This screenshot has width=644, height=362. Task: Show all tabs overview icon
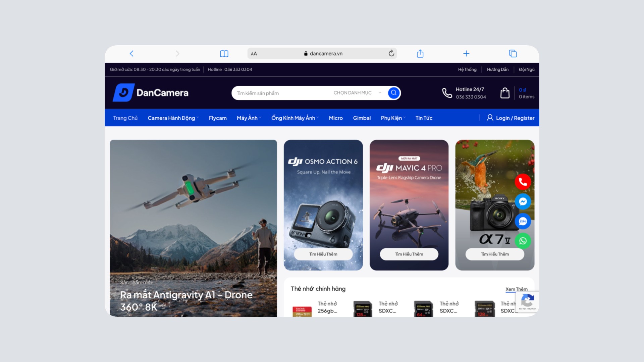513,54
